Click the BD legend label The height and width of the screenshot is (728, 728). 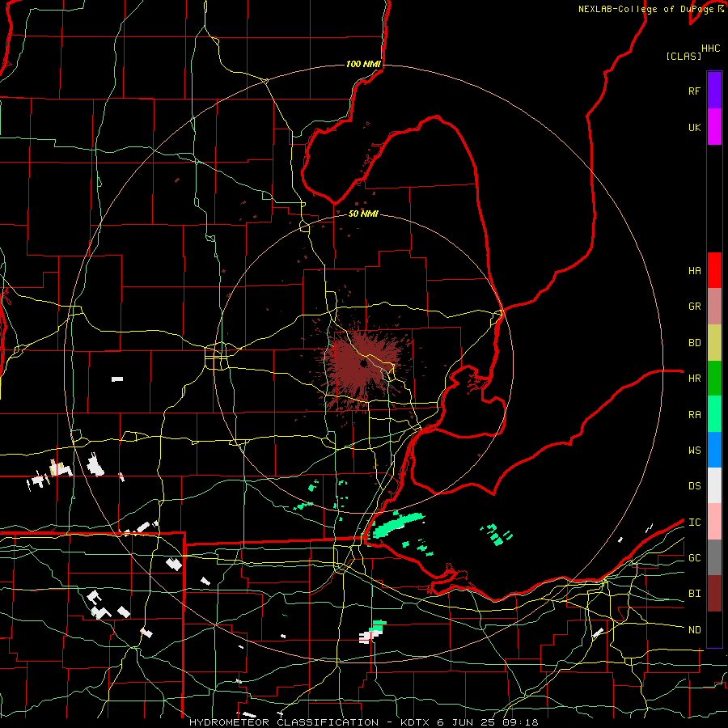click(x=694, y=343)
